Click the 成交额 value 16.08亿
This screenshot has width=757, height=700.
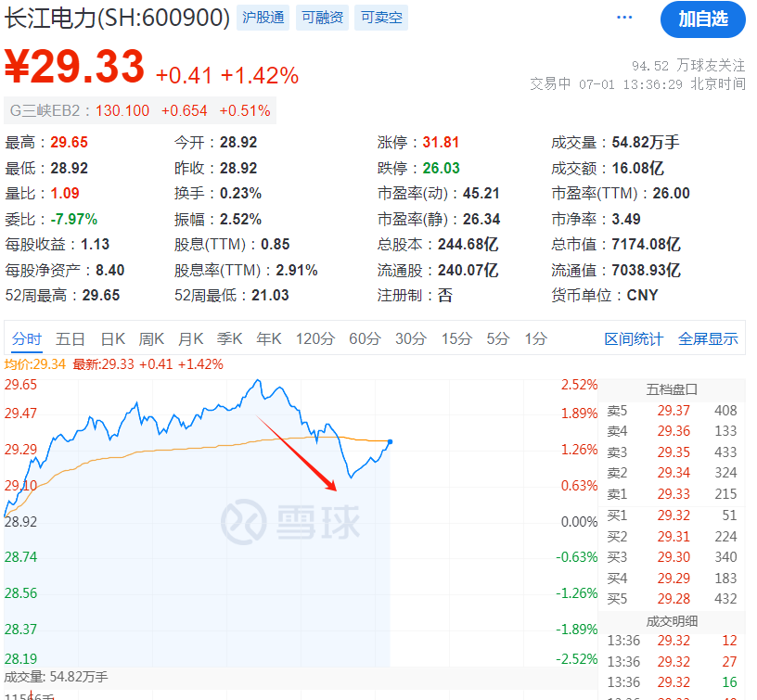637,168
